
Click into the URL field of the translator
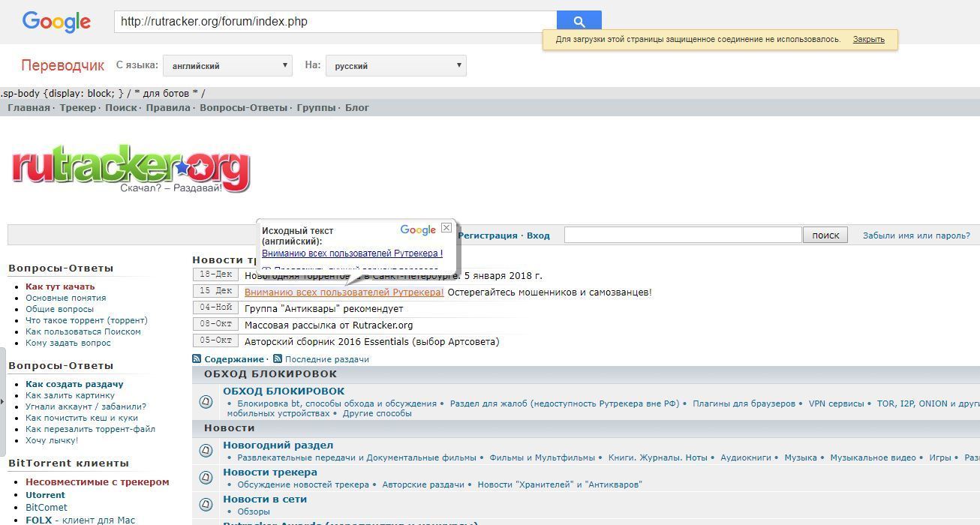335,22
